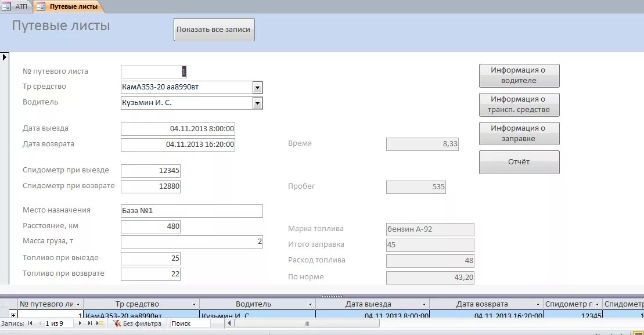Click the Расход топлива field 48
This screenshot has width=644, height=335.
[430, 261]
